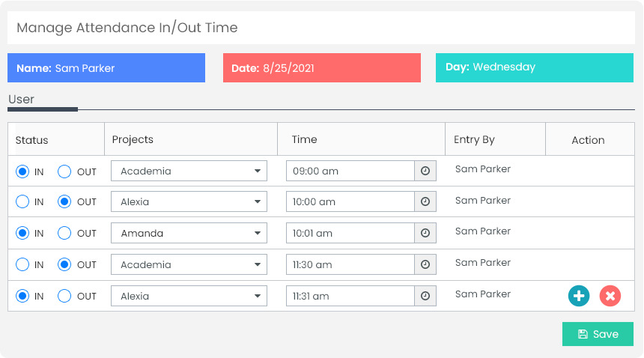644x358 pixels.
Task: Click the Name Sam Parker blue banner
Action: click(106, 67)
